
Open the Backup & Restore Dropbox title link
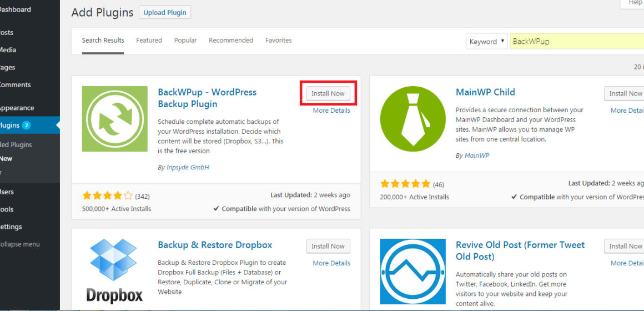coord(215,245)
